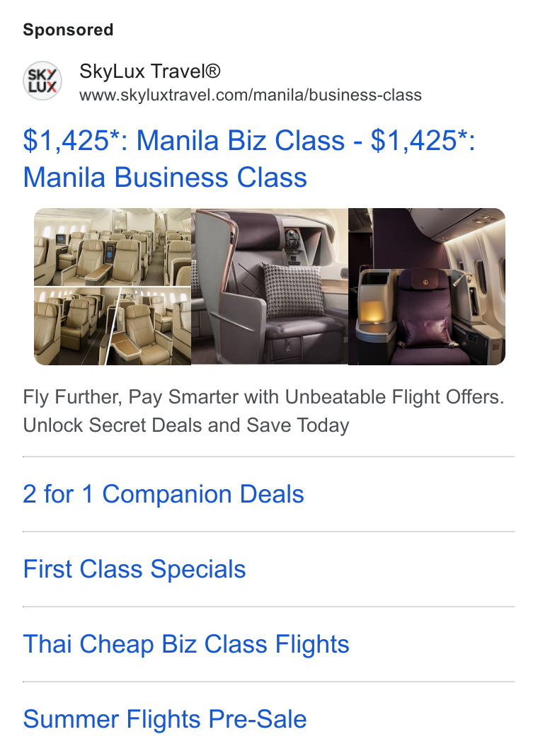Open First Class Specials sitelink
Image resolution: width=538 pixels, height=756 pixels.
pyautogui.click(x=134, y=569)
